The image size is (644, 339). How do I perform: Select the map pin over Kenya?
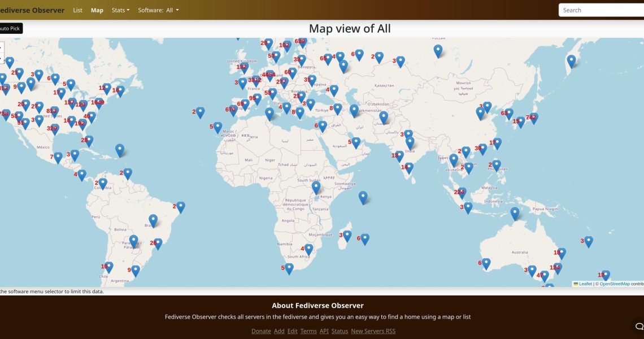point(316,187)
